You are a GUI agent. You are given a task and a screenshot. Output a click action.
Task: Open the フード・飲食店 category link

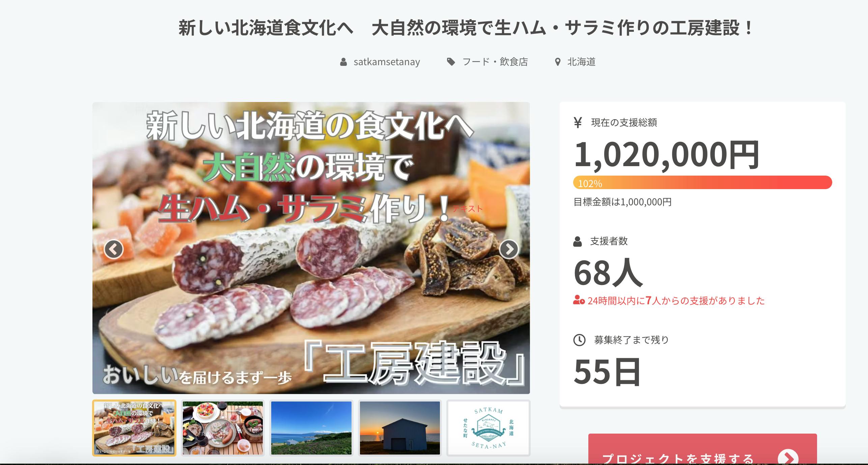[x=495, y=62]
